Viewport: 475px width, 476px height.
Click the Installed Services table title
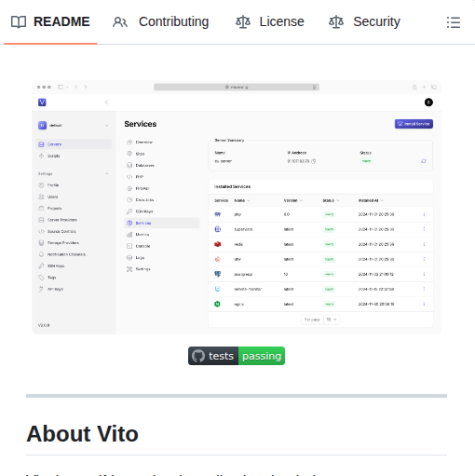(232, 186)
